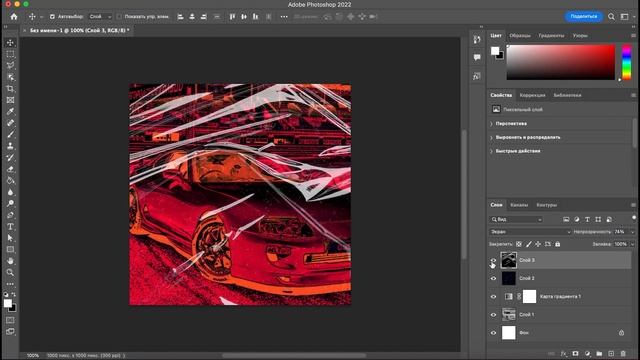The image size is (640, 360).
Task: Select the Слой 1 layer thumbnail
Action: [509, 315]
